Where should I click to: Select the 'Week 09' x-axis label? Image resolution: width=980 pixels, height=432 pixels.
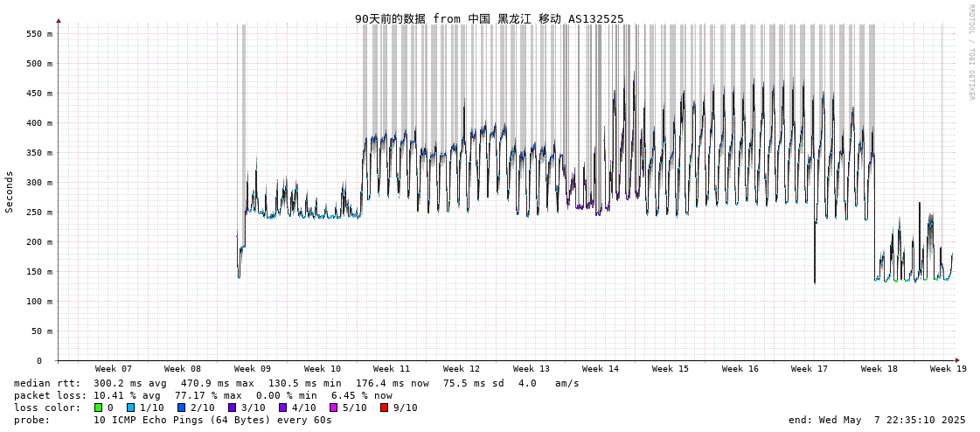point(253,369)
